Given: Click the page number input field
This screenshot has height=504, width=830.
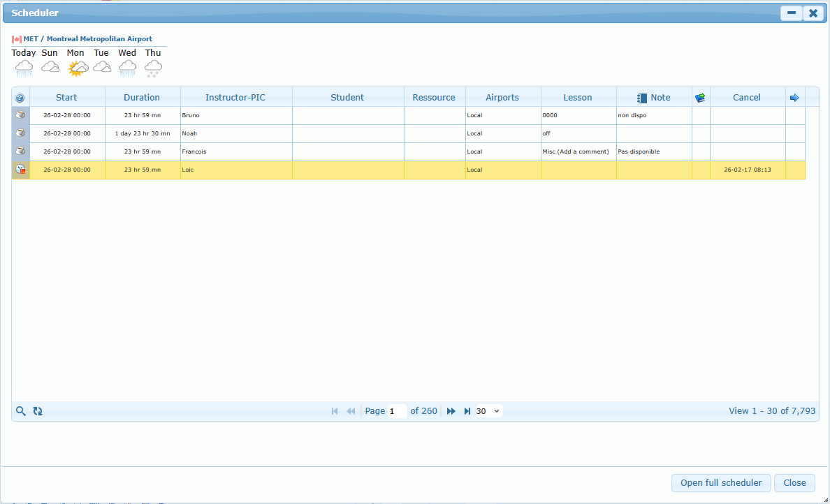Looking at the screenshot, I should (397, 411).
